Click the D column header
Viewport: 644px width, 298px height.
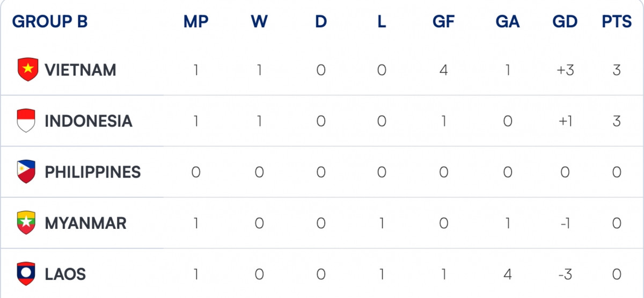click(x=320, y=22)
